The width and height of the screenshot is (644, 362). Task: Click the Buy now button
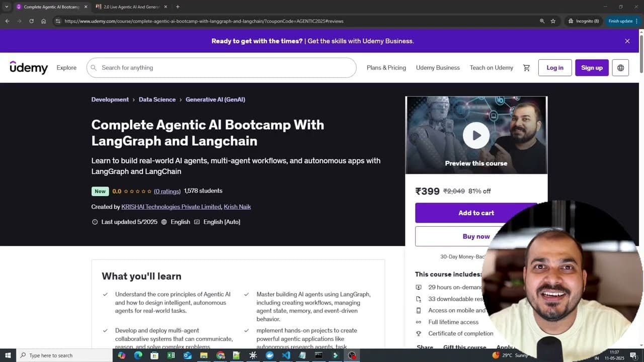coord(476,236)
